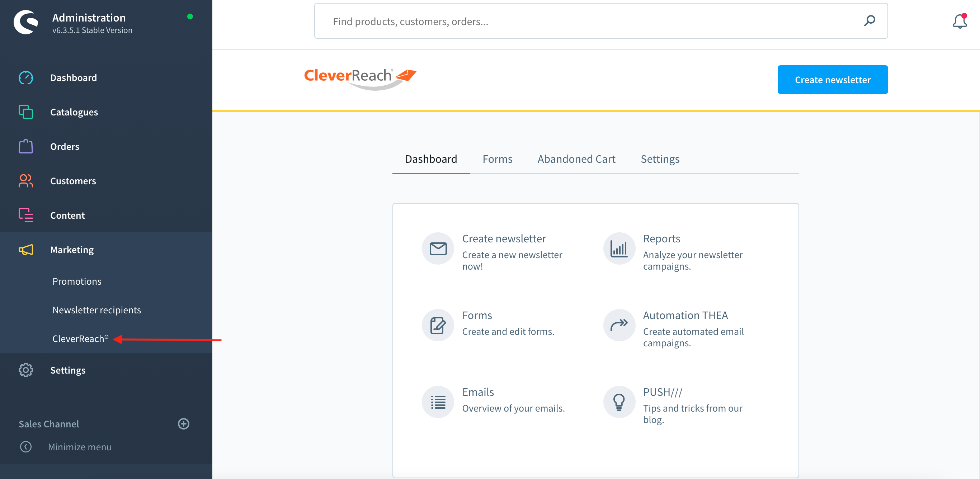Switch to the Forms tab
This screenshot has height=479, width=980.
point(497,159)
